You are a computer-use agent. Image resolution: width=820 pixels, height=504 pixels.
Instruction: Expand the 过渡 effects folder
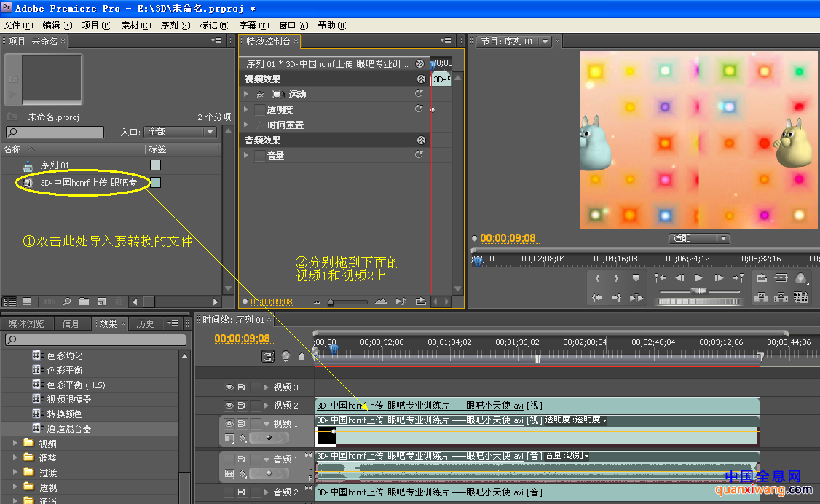15,473
